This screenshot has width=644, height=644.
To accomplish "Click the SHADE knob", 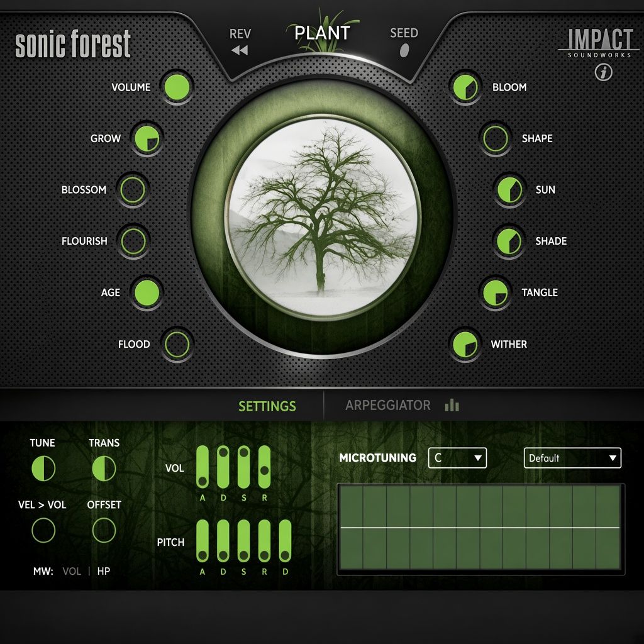I will pos(509,241).
